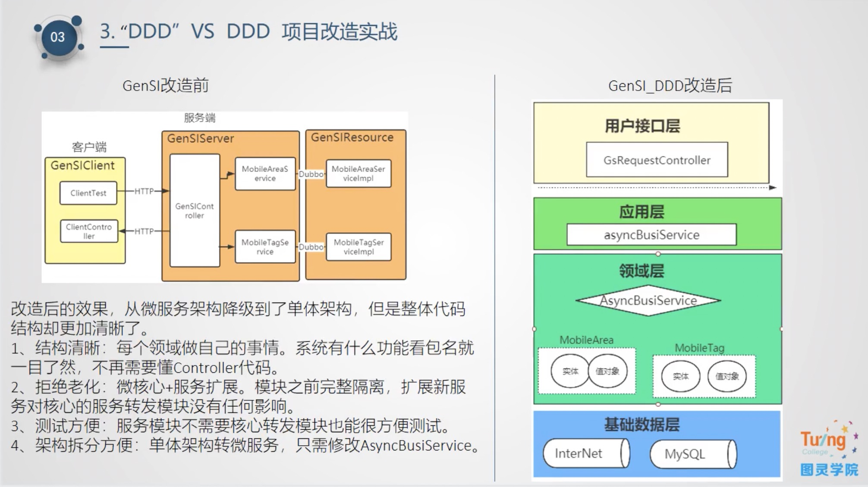This screenshot has width=868, height=487.
Task: Select the GenSIController box
Action: point(195,211)
